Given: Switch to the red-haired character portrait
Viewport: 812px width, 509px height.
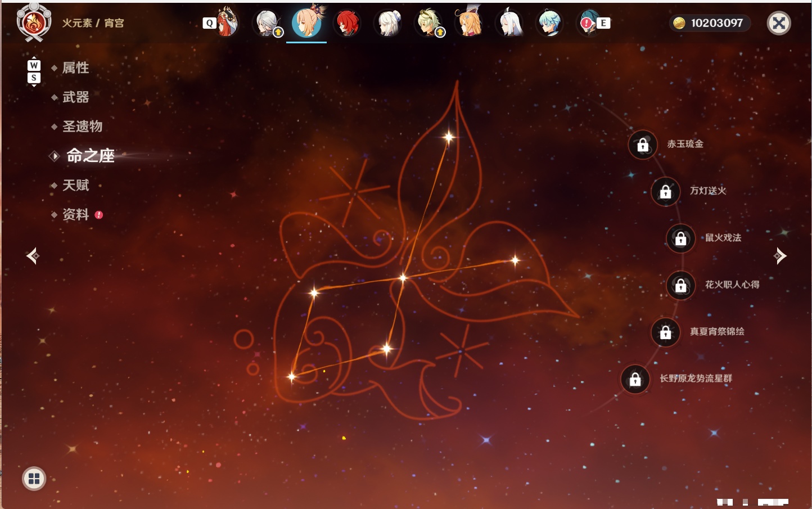Looking at the screenshot, I should pyautogui.click(x=348, y=22).
